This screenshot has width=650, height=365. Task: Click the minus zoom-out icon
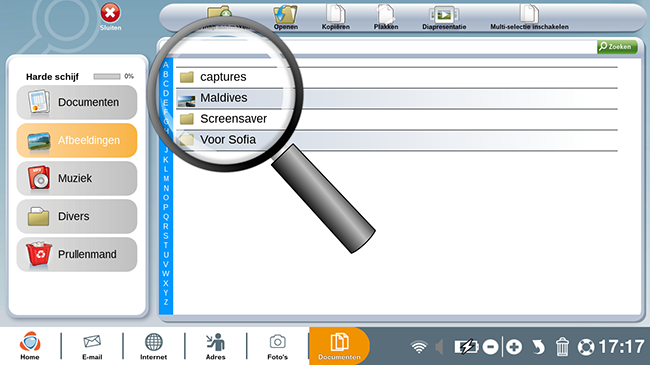point(491,347)
